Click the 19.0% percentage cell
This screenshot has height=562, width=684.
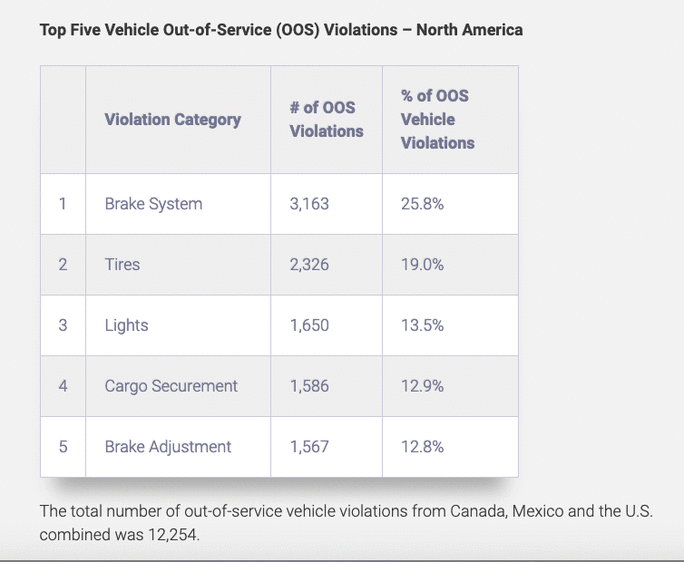423,265
